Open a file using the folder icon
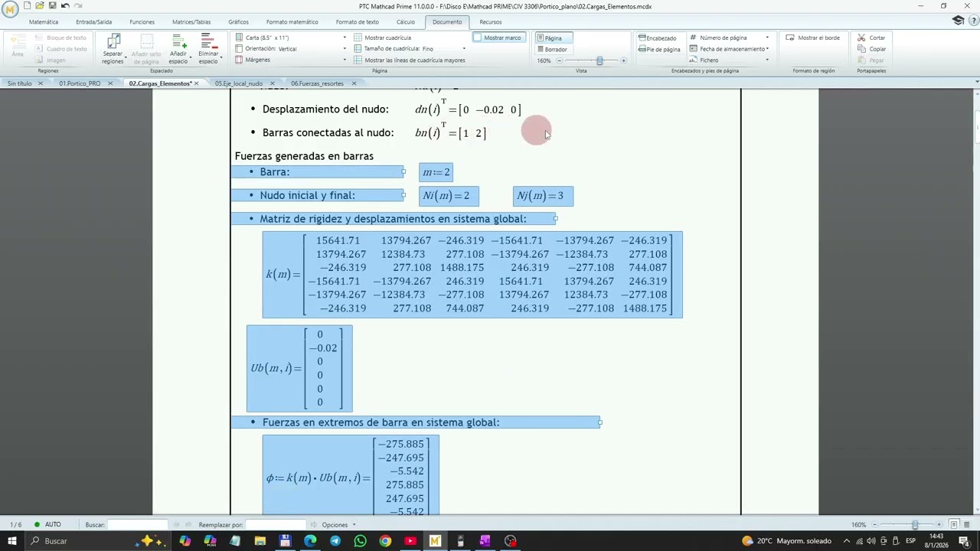The width and height of the screenshot is (980, 551). pos(39,6)
